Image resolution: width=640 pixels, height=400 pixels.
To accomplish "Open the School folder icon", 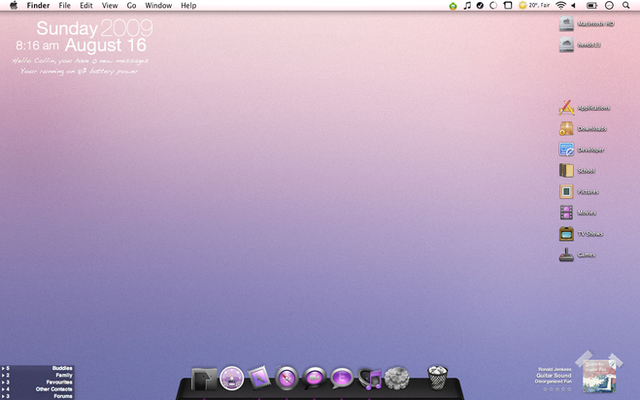I will click(566, 171).
